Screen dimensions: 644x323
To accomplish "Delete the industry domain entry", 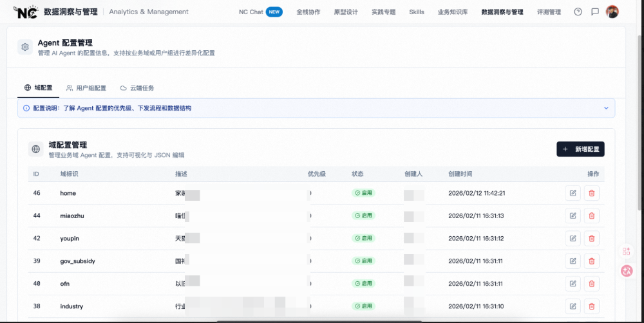I will (x=591, y=306).
